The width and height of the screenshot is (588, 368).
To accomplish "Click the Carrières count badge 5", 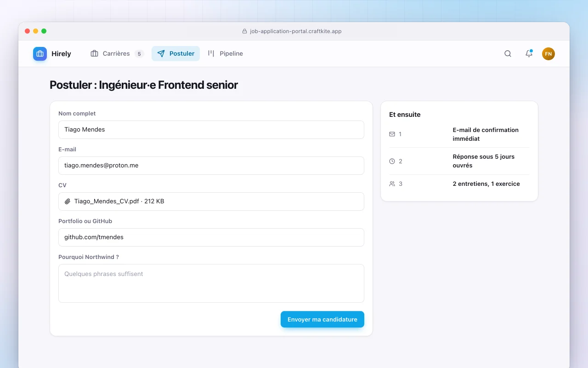I will tap(139, 54).
